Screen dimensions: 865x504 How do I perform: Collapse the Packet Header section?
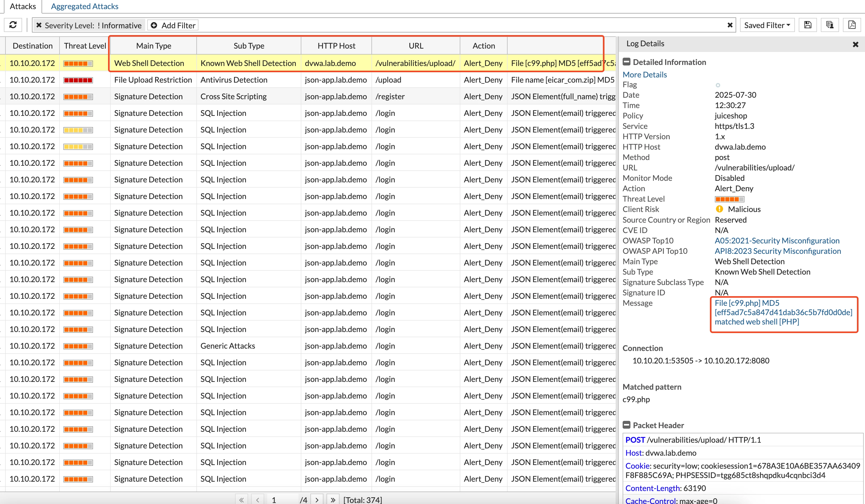[627, 425]
